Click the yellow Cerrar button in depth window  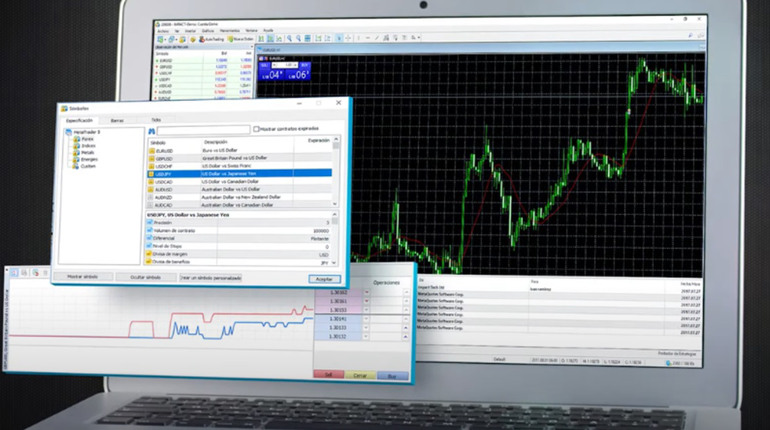click(x=360, y=376)
